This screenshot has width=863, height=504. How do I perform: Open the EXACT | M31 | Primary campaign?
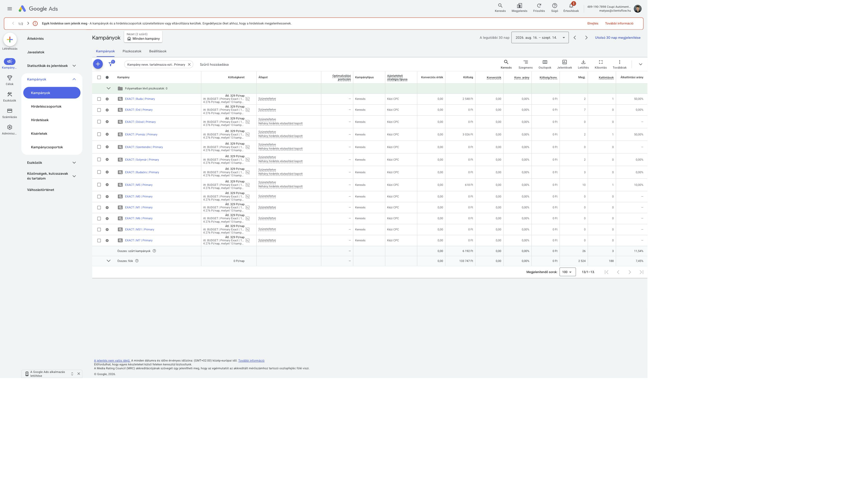click(x=139, y=229)
